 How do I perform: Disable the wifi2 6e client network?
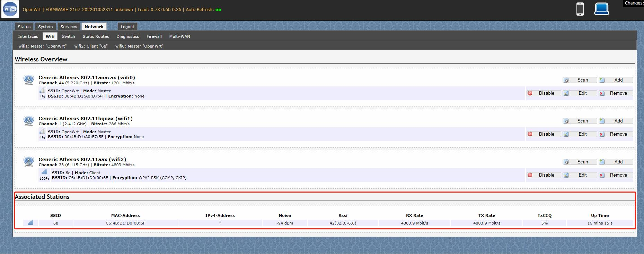[x=544, y=175]
